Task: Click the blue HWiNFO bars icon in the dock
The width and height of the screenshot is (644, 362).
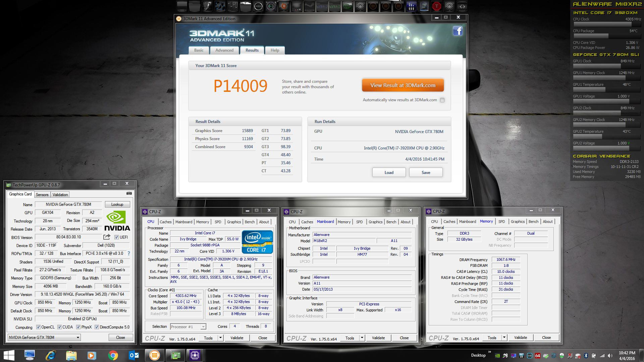Action: click(411, 6)
